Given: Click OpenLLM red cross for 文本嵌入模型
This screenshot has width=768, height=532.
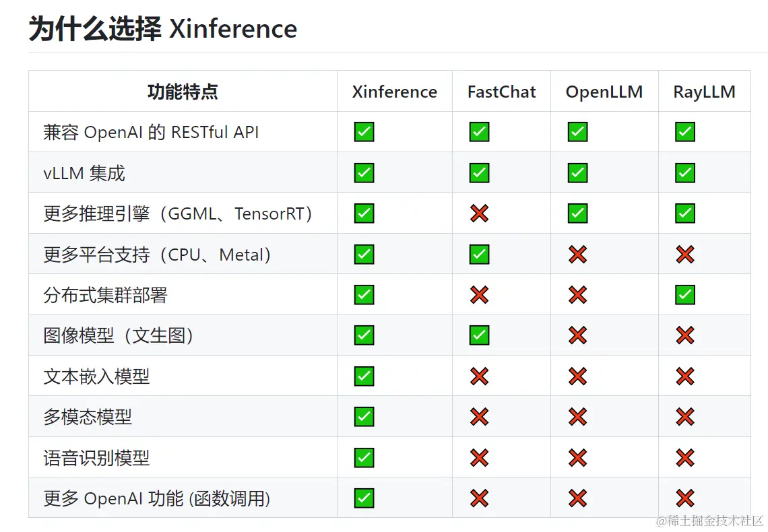Looking at the screenshot, I should [x=577, y=376].
